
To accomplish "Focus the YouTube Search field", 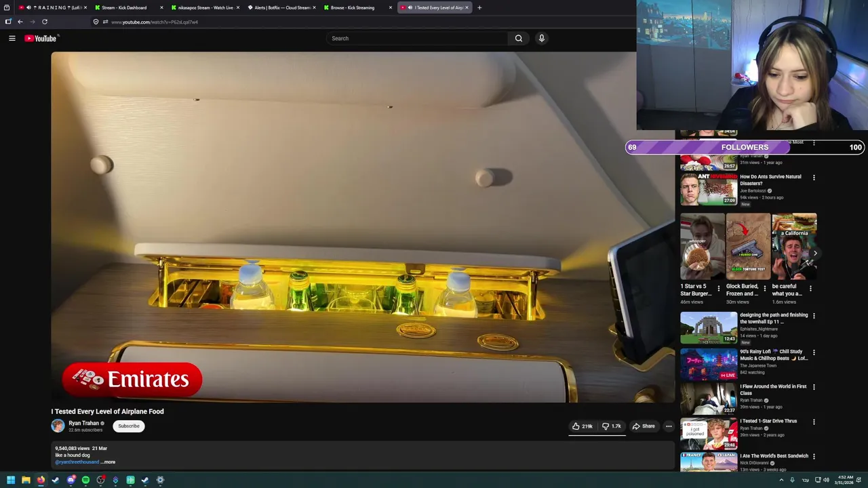I will [417, 39].
